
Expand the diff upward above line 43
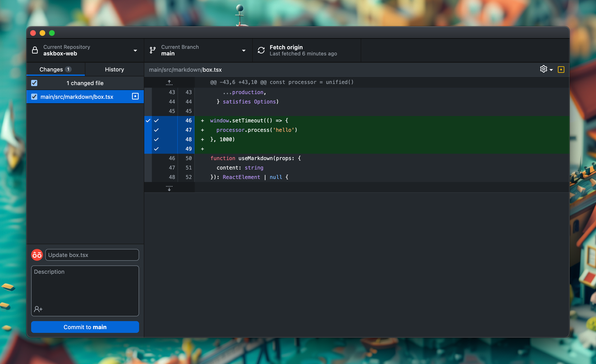169,83
